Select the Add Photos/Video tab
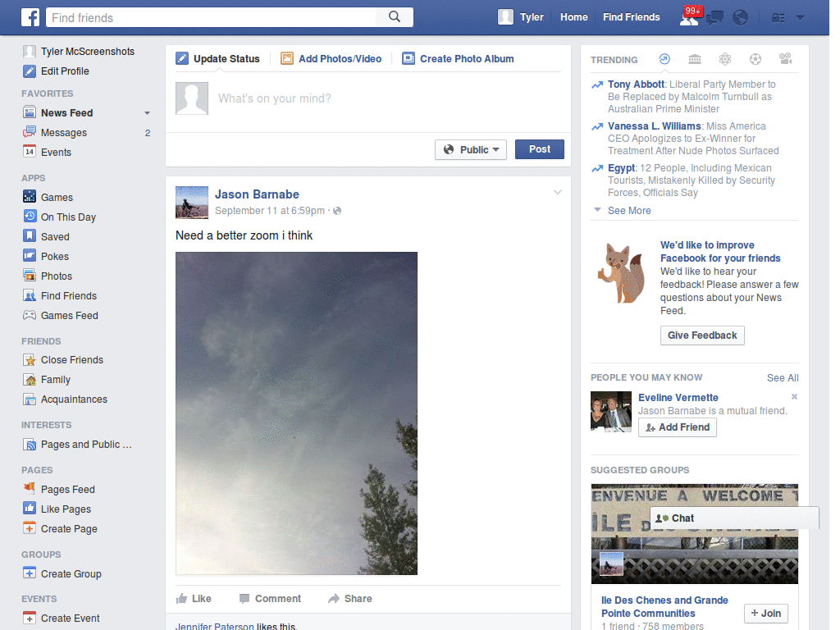 click(x=331, y=58)
